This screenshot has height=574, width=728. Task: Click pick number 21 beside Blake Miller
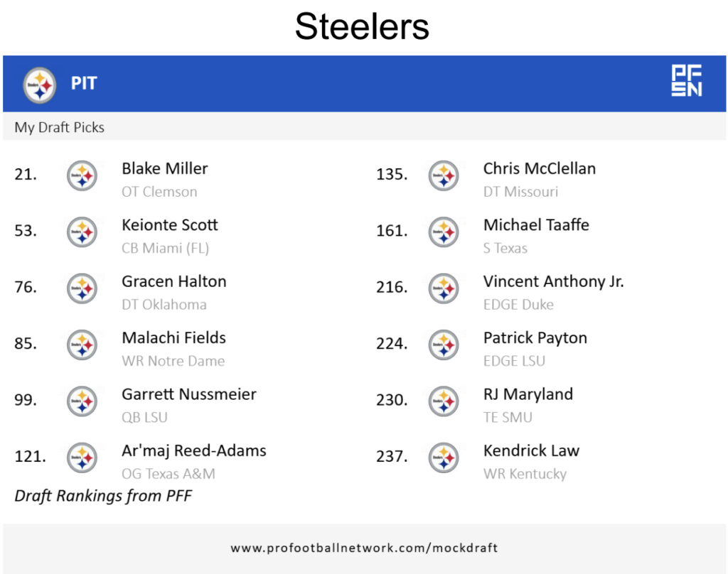click(26, 175)
